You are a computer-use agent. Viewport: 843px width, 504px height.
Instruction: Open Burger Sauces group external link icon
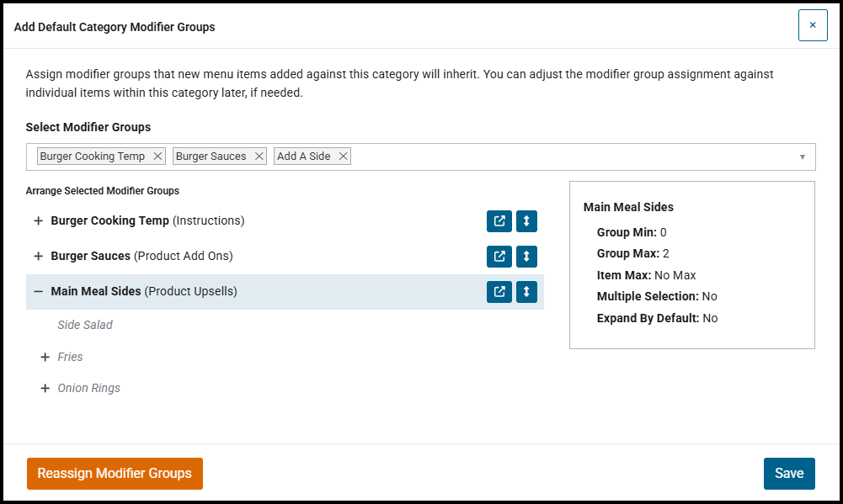(499, 257)
